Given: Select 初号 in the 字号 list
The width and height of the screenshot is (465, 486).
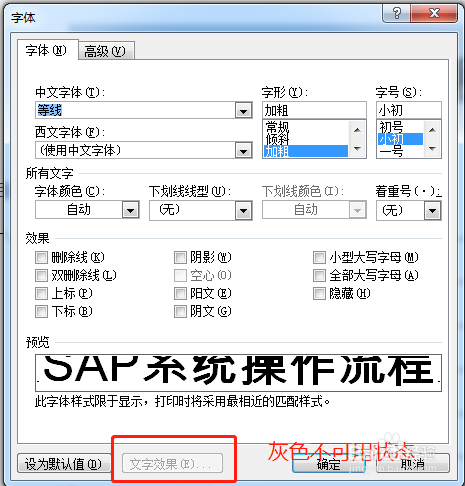Looking at the screenshot, I should (x=400, y=127).
